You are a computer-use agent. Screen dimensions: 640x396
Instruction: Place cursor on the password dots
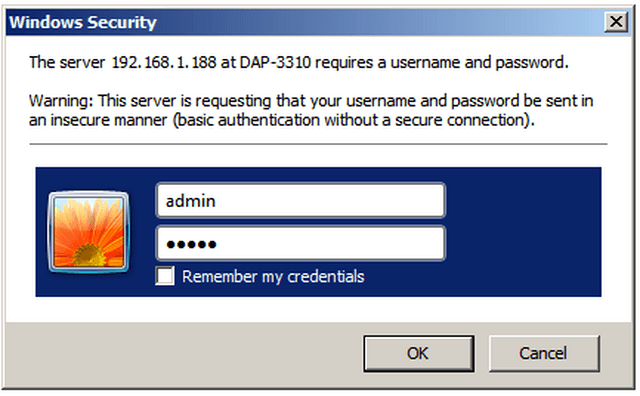[x=191, y=245]
